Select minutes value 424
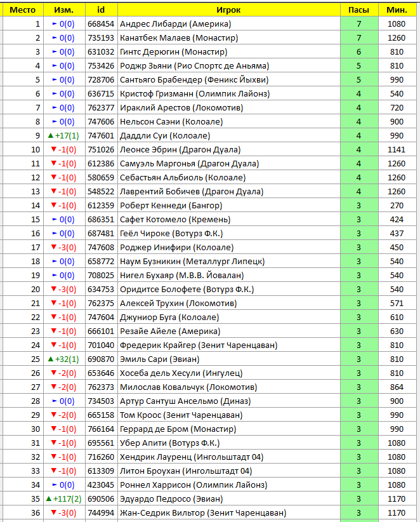 coord(397,220)
